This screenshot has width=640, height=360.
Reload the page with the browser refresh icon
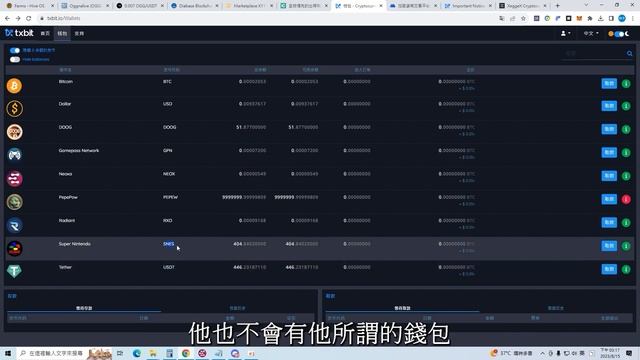pyautogui.click(x=29, y=18)
